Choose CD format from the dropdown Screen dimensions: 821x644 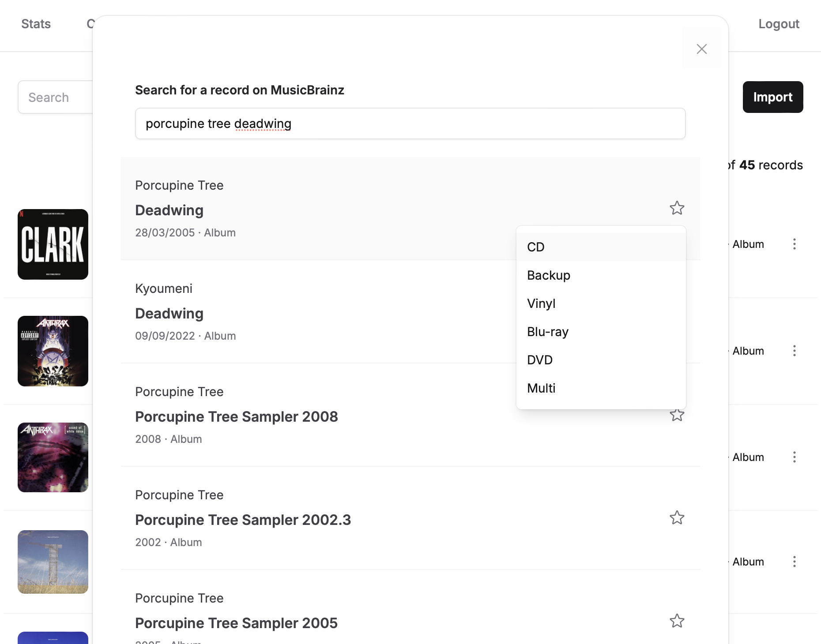(601, 247)
